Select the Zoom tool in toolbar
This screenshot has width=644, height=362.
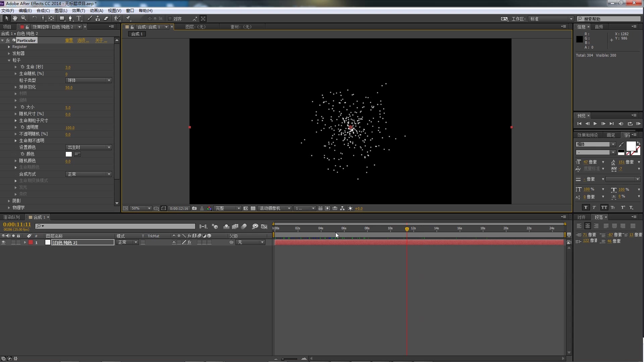click(23, 18)
